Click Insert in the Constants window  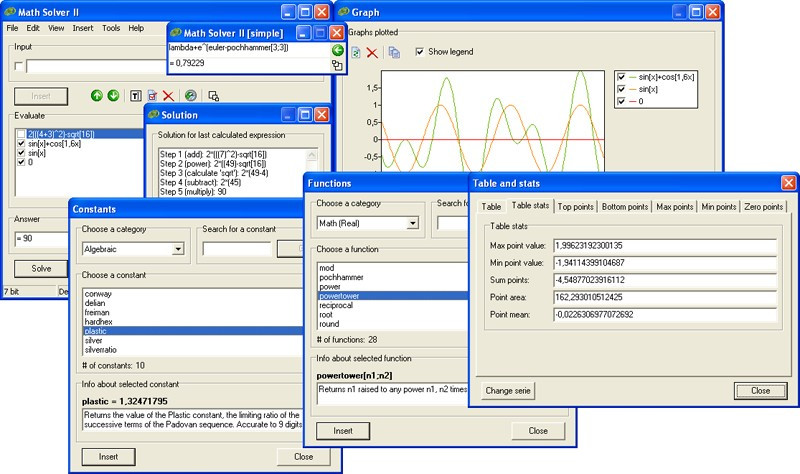point(108,457)
